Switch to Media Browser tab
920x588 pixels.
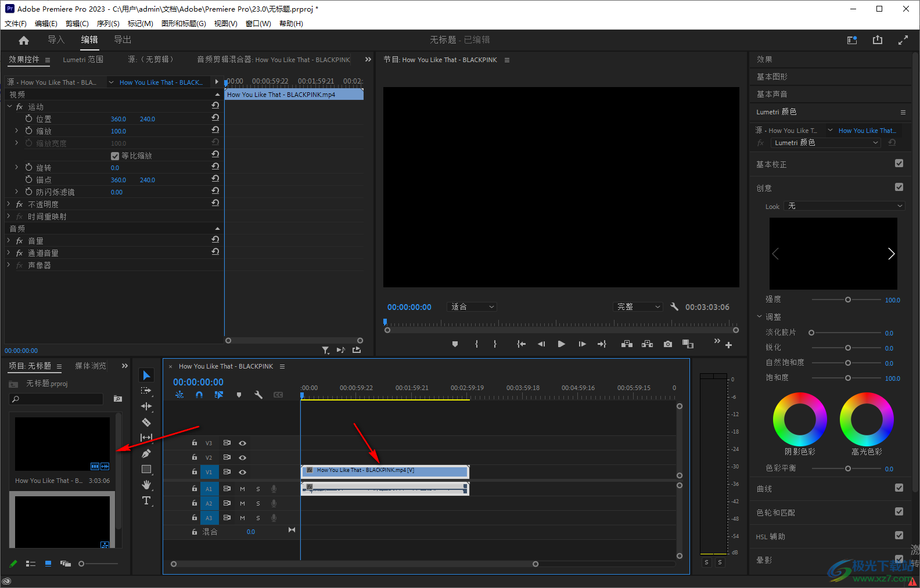coord(91,366)
